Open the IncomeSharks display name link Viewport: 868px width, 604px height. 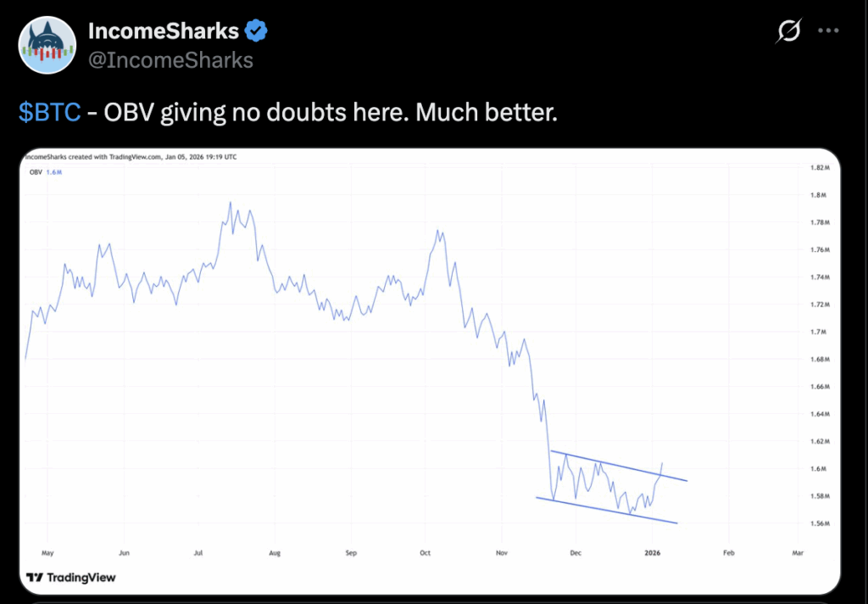(x=164, y=32)
